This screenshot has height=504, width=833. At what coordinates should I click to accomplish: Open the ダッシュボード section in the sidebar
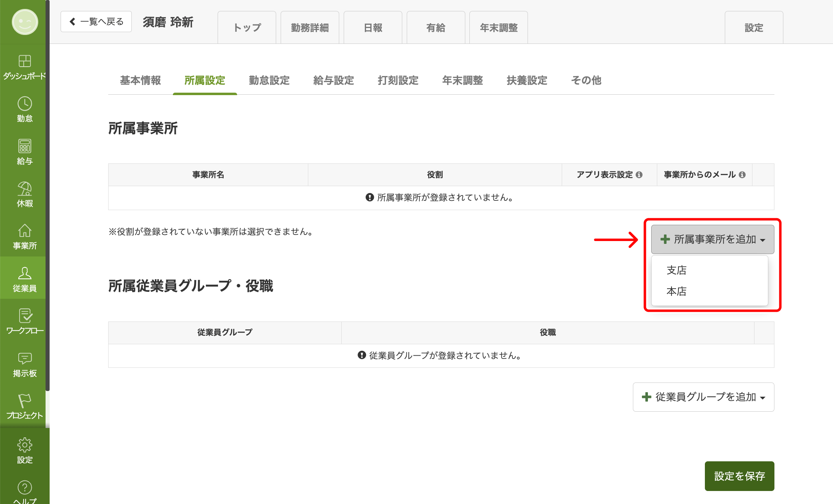(24, 65)
